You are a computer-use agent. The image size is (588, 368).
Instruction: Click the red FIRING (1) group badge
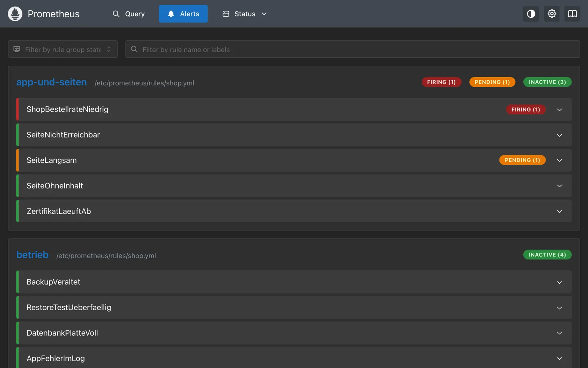(x=441, y=82)
